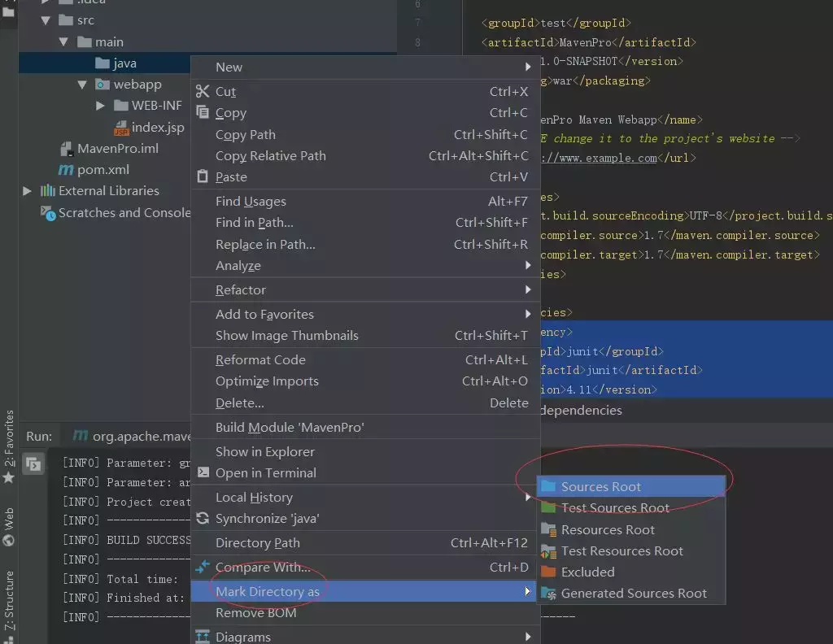The height and width of the screenshot is (644, 833).
Task: Click the External Libraries icon
Action: (48, 190)
